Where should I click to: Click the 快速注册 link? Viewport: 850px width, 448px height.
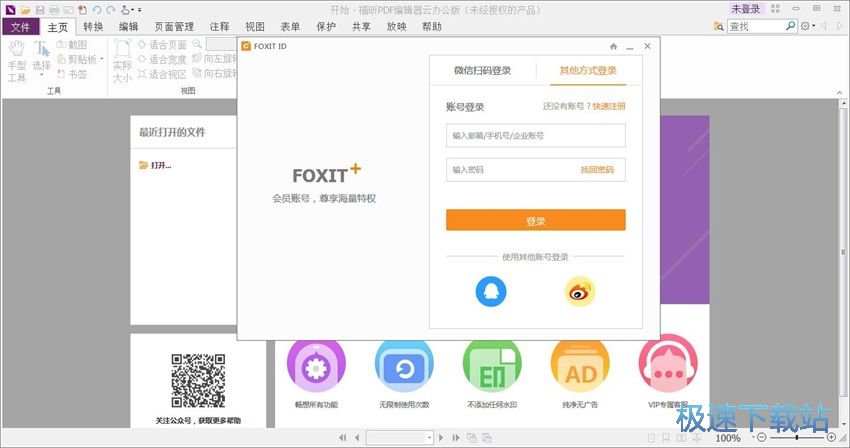[x=609, y=106]
